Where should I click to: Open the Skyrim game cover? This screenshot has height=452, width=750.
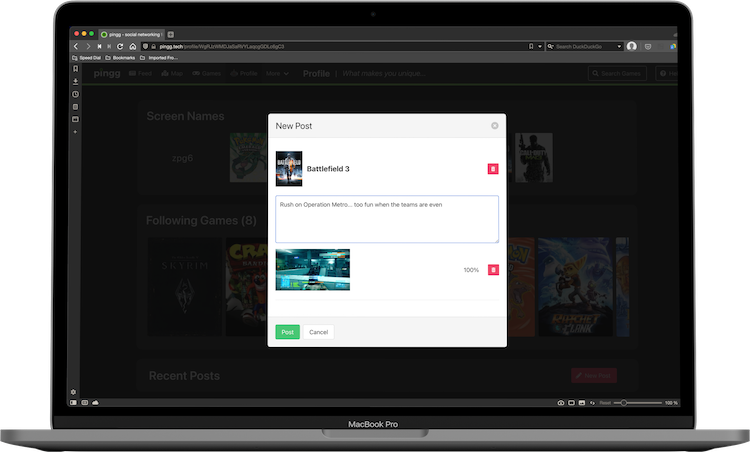[x=185, y=287]
